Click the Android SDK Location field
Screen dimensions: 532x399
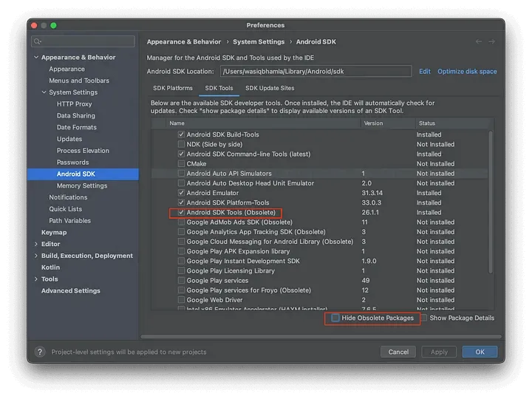[316, 71]
